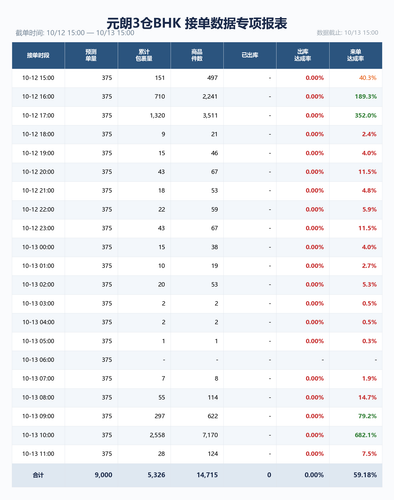Click the 10-12 20:00 time cell
The height and width of the screenshot is (500, 394).
[x=38, y=172]
